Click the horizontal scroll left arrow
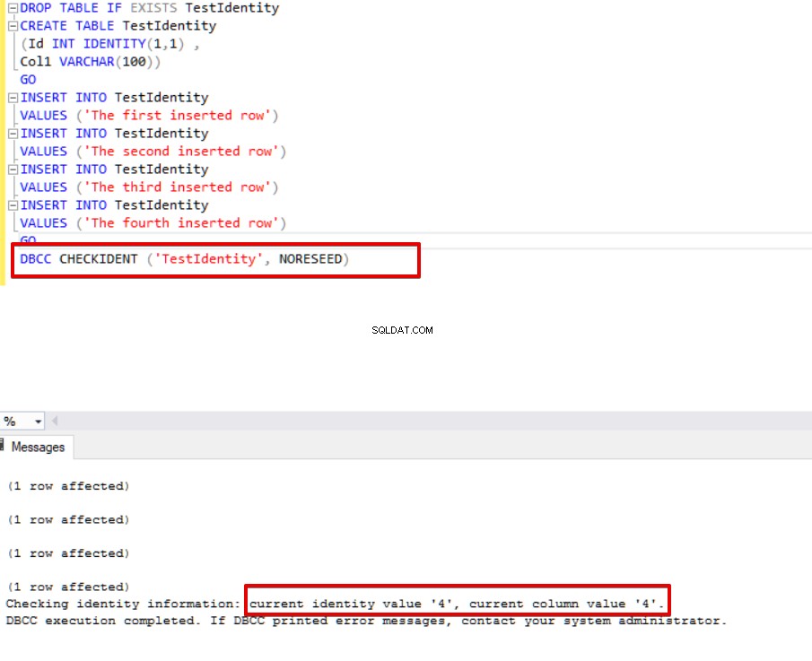Screen dimensions: 812x661 [55, 421]
